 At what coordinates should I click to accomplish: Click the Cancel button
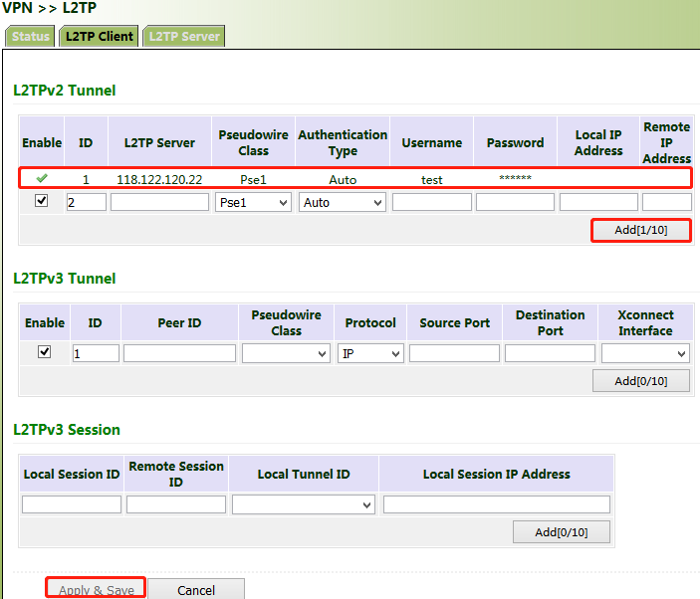click(196, 590)
